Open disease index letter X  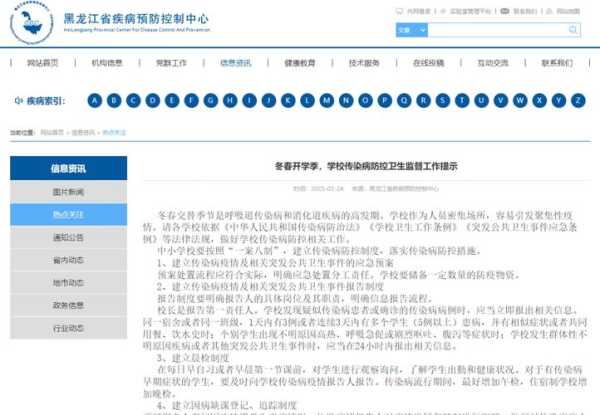[x=539, y=101]
